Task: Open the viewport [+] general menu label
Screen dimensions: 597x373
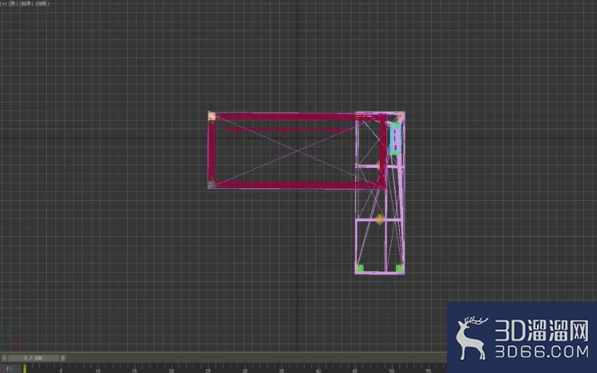Action: coord(3,4)
